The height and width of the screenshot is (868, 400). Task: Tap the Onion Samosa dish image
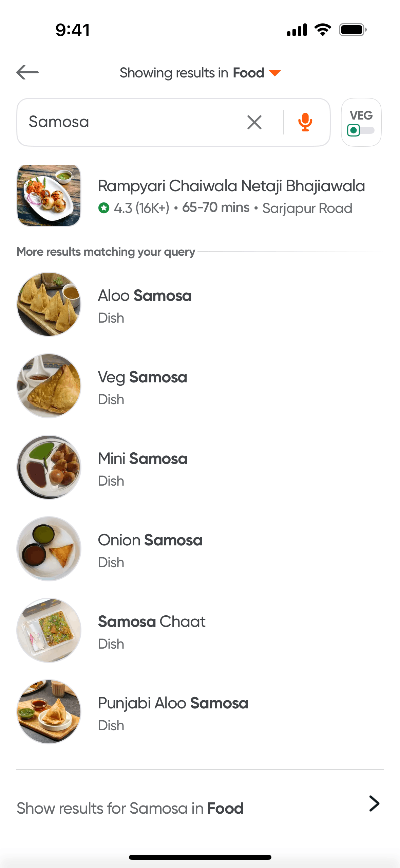[x=49, y=549]
